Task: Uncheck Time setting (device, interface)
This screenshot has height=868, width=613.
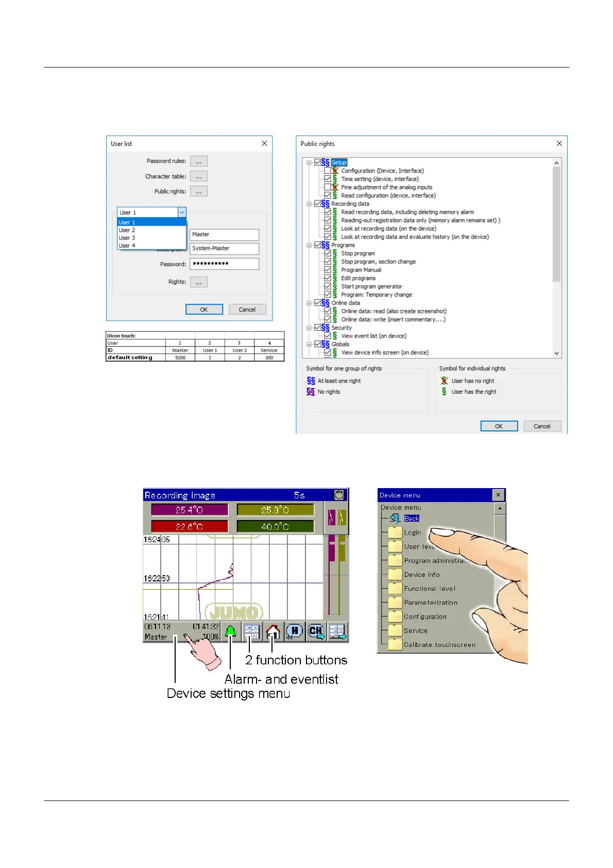Action: pyautogui.click(x=328, y=179)
